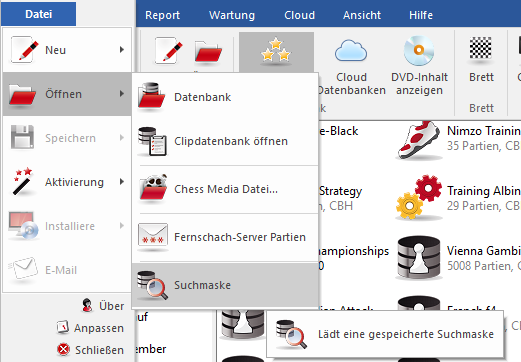Open the Datei menu tab
The width and height of the screenshot is (521, 362).
(38, 14)
